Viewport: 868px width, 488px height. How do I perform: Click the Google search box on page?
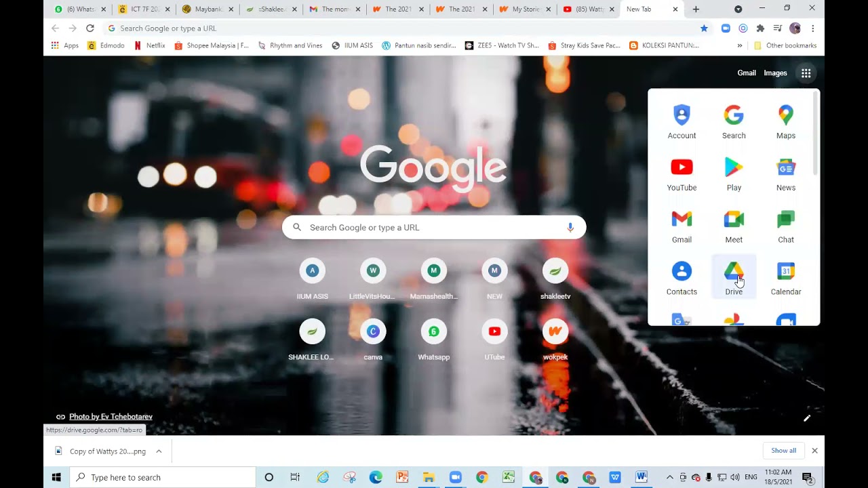click(x=434, y=227)
